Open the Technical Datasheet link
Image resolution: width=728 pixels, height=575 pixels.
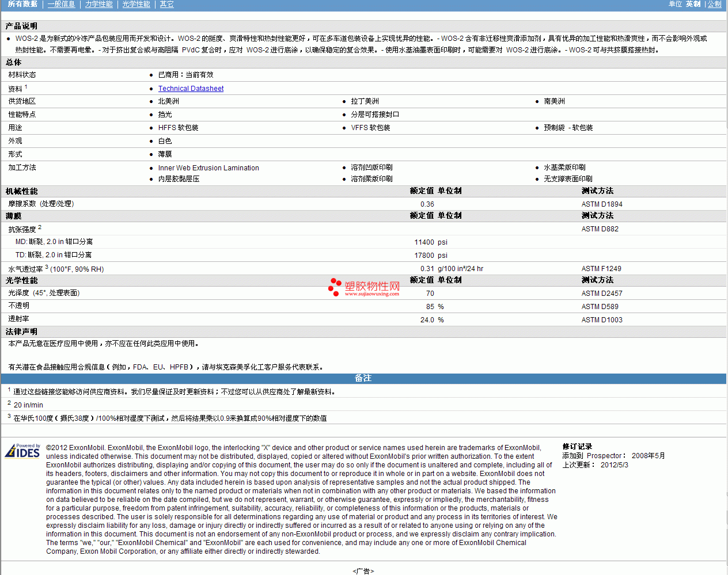191,89
